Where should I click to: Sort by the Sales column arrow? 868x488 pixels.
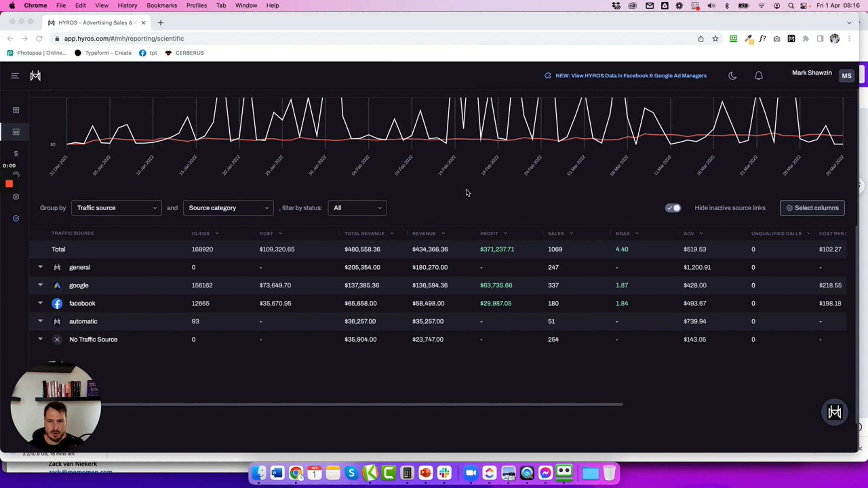pyautogui.click(x=571, y=234)
